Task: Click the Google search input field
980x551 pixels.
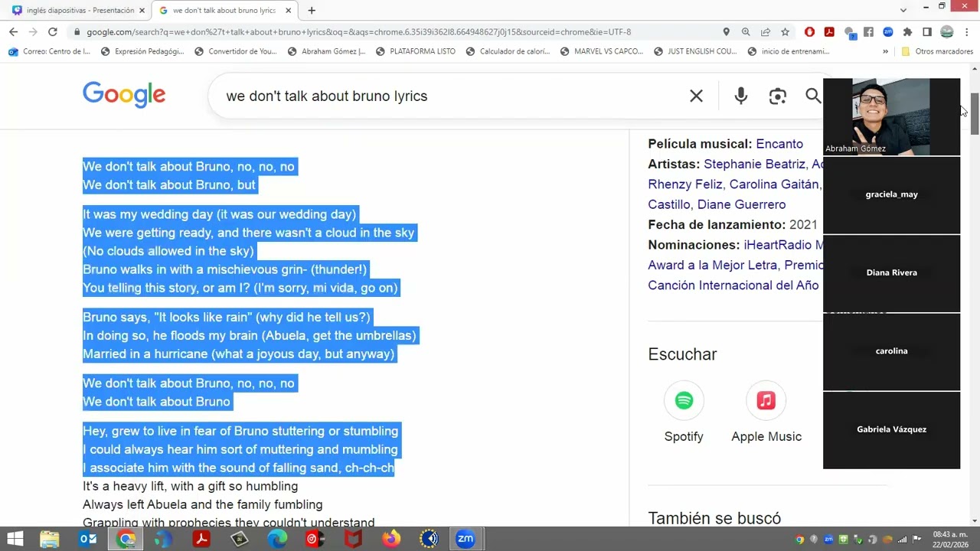Action: pyautogui.click(x=452, y=96)
